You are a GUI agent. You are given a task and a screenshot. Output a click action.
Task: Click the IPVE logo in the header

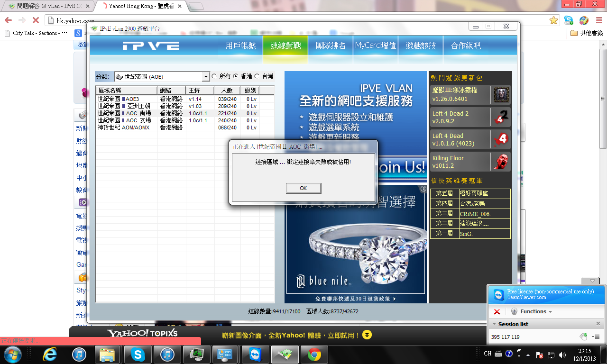(x=151, y=46)
